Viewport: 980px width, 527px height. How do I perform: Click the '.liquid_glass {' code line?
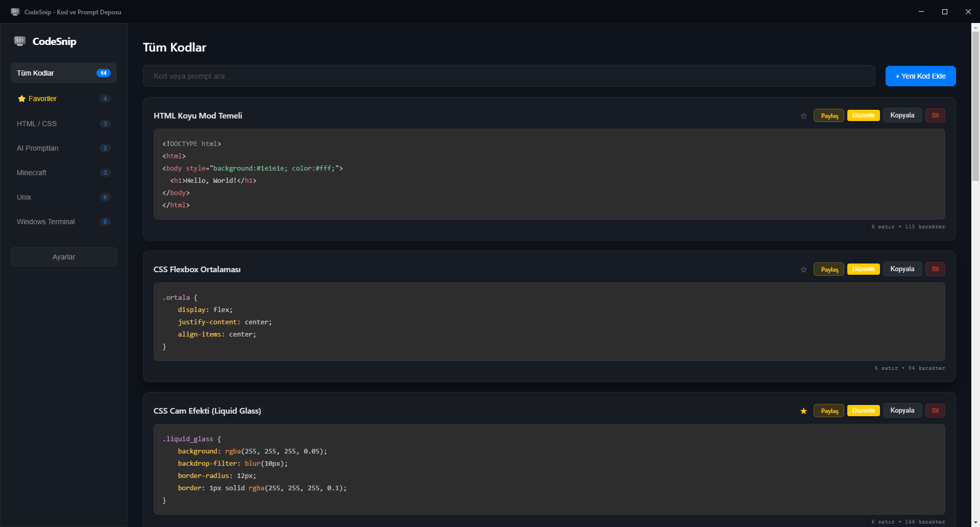(x=192, y=439)
